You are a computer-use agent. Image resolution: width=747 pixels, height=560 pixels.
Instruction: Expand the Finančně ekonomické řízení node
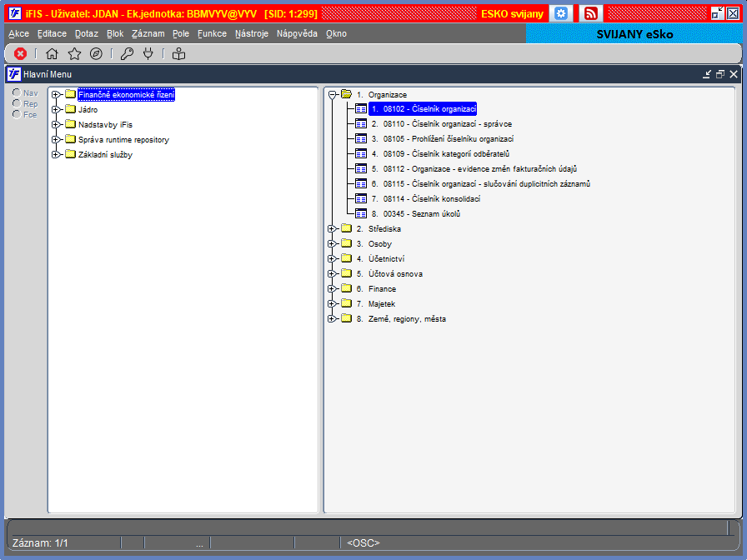point(56,94)
